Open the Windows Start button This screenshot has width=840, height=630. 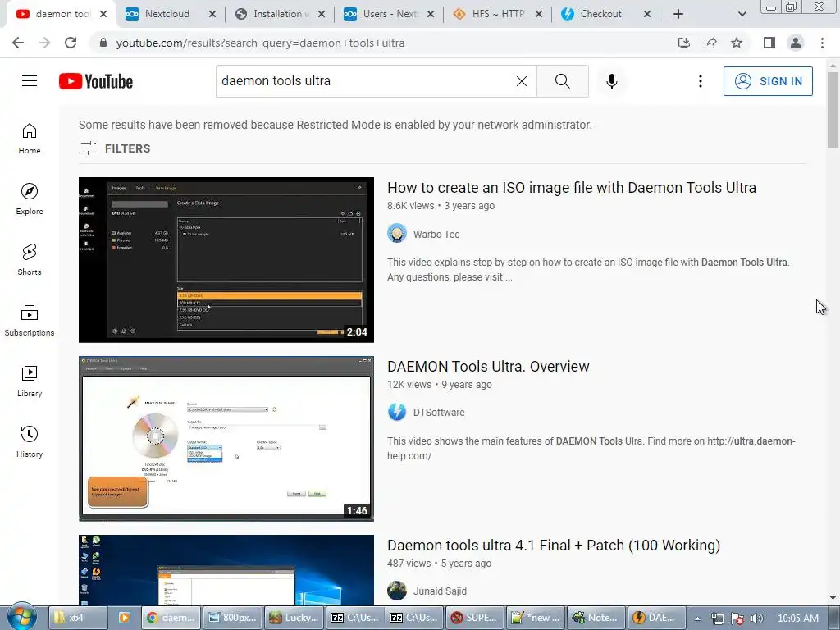(x=22, y=617)
